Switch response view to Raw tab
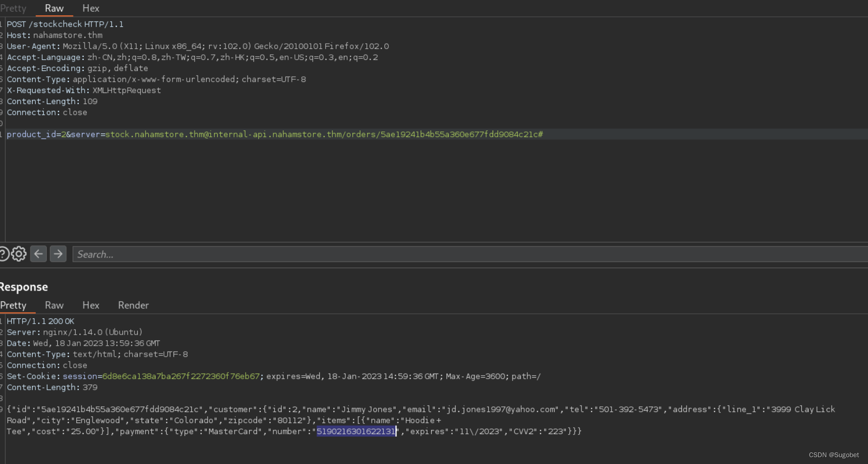 (54, 305)
